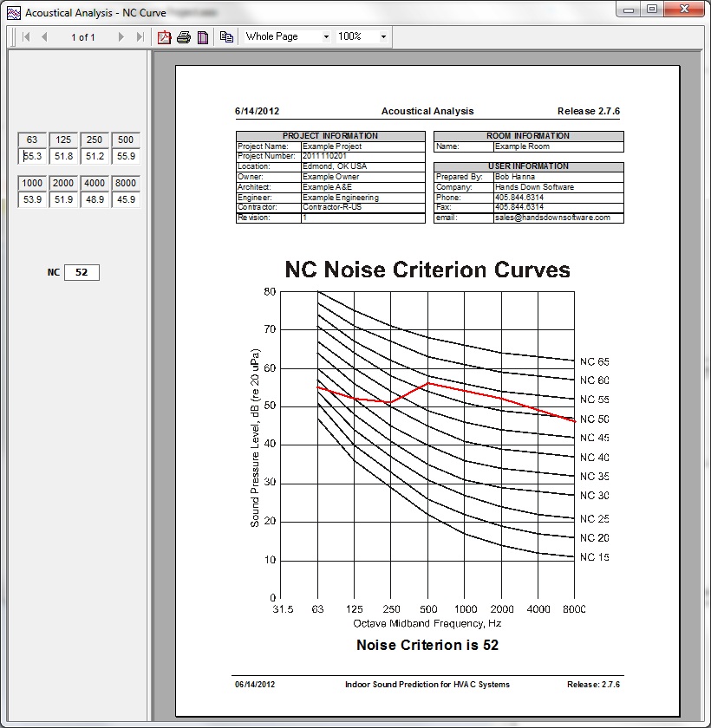Click the 63 frequency label box
Screen dimensions: 711x728
pyautogui.click(x=32, y=140)
